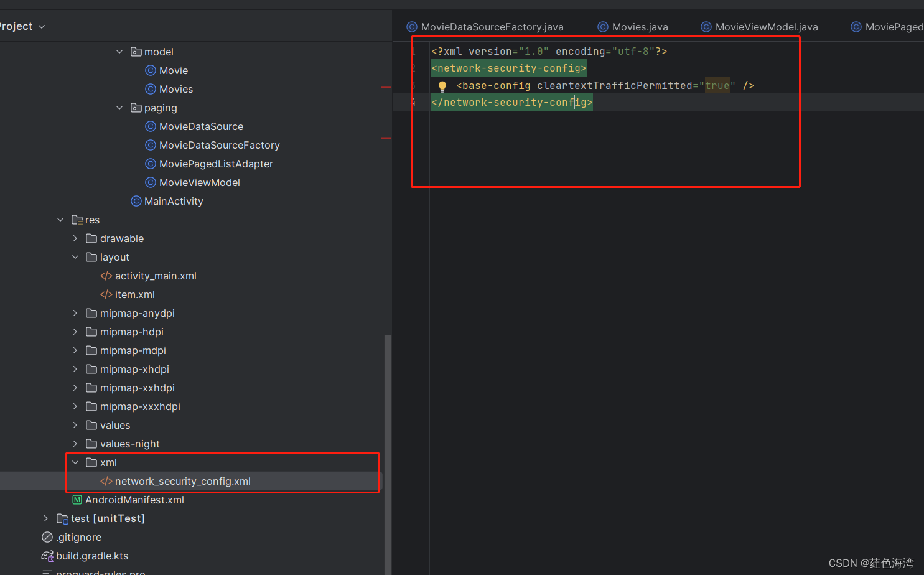Collapse the xml folder
The height and width of the screenshot is (575, 924).
[75, 462]
